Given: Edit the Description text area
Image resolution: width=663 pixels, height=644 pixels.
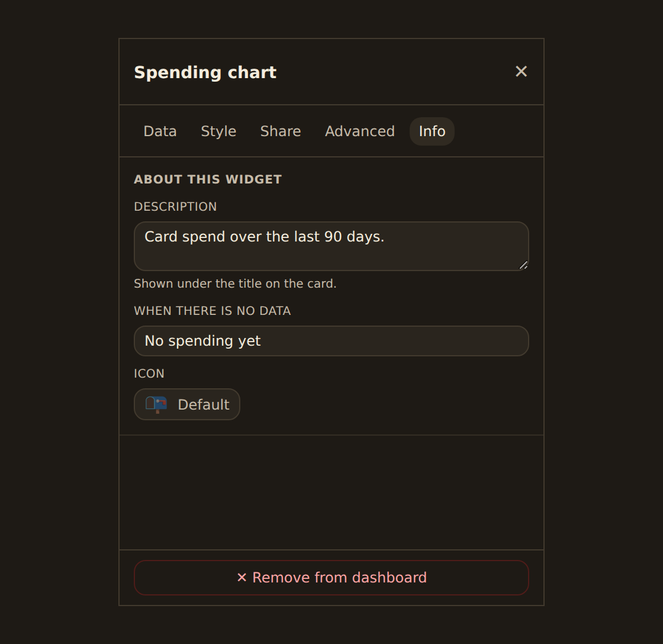Looking at the screenshot, I should [x=331, y=246].
